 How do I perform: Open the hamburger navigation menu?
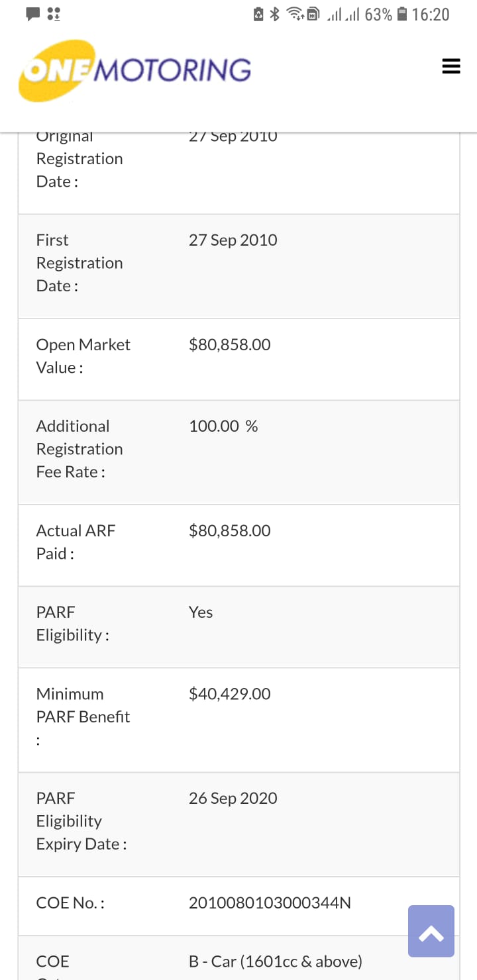click(450, 66)
